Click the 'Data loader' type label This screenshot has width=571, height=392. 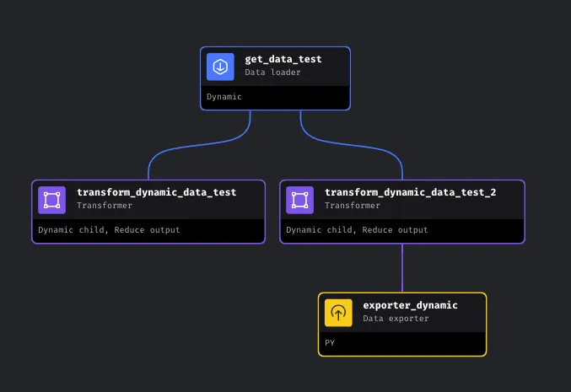(272, 72)
